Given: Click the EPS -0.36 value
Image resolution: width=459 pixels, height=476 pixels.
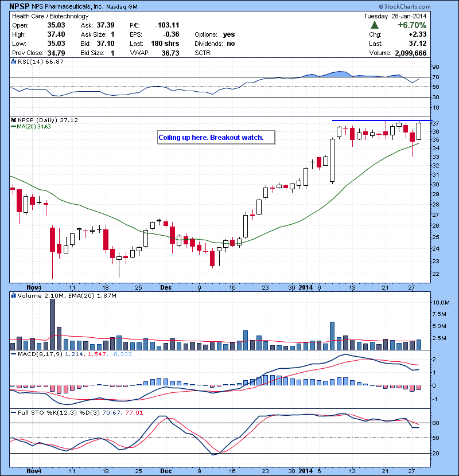Looking at the screenshot, I should tap(171, 34).
